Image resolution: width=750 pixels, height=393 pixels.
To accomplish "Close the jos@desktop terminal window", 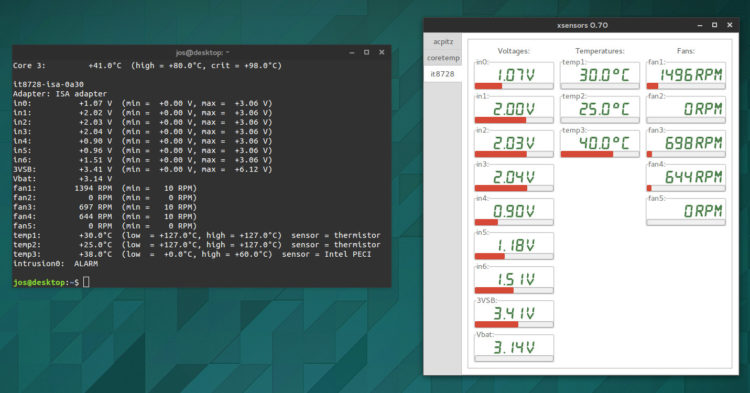I will pos(382,53).
